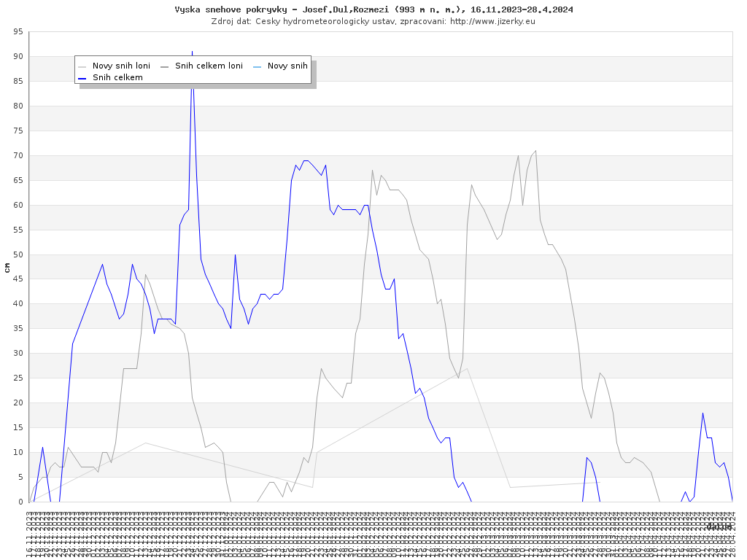Click the last x-axis date label 28.4.2024
The image size is (747, 560).
(732, 532)
